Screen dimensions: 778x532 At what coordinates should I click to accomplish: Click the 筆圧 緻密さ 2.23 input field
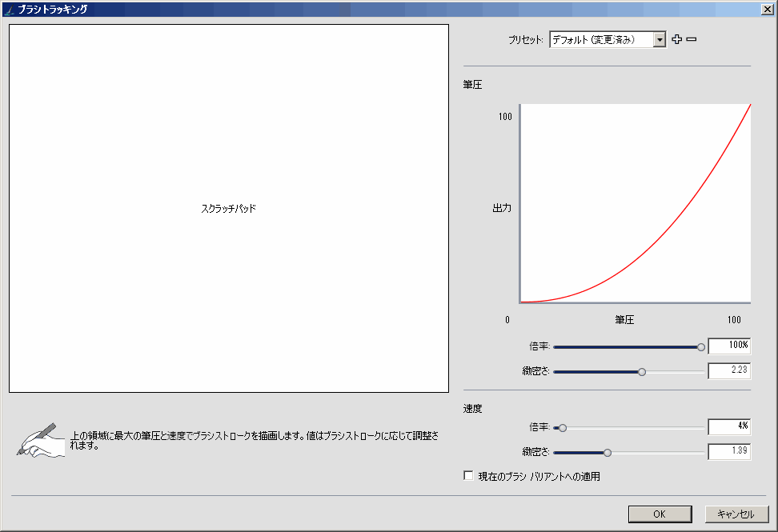pyautogui.click(x=729, y=370)
